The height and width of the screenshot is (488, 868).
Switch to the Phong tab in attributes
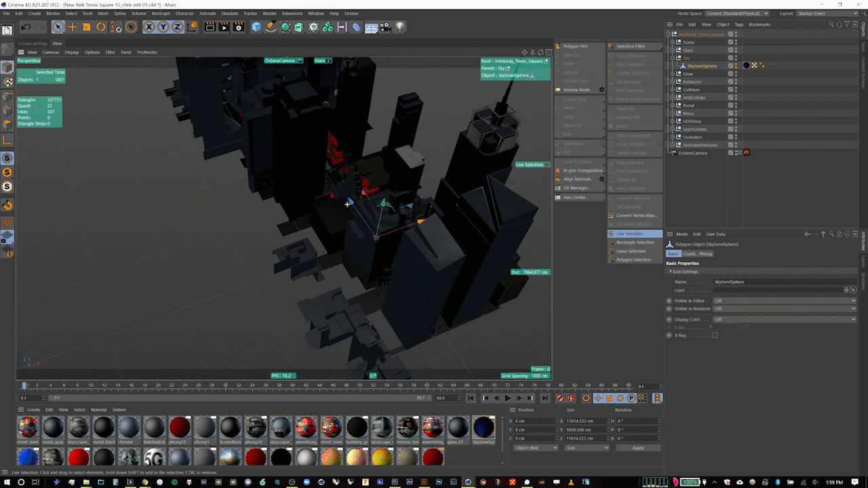(707, 253)
